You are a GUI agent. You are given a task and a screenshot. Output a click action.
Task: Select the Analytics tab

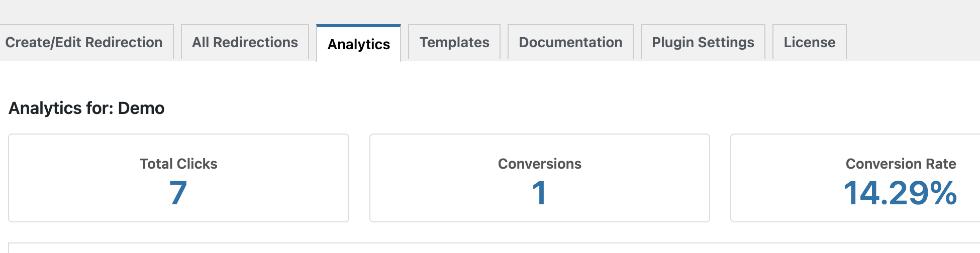[358, 44]
